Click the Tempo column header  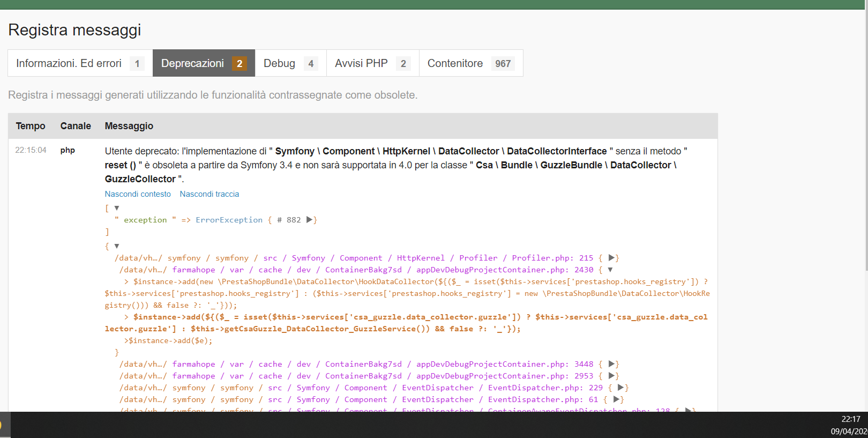[31, 126]
